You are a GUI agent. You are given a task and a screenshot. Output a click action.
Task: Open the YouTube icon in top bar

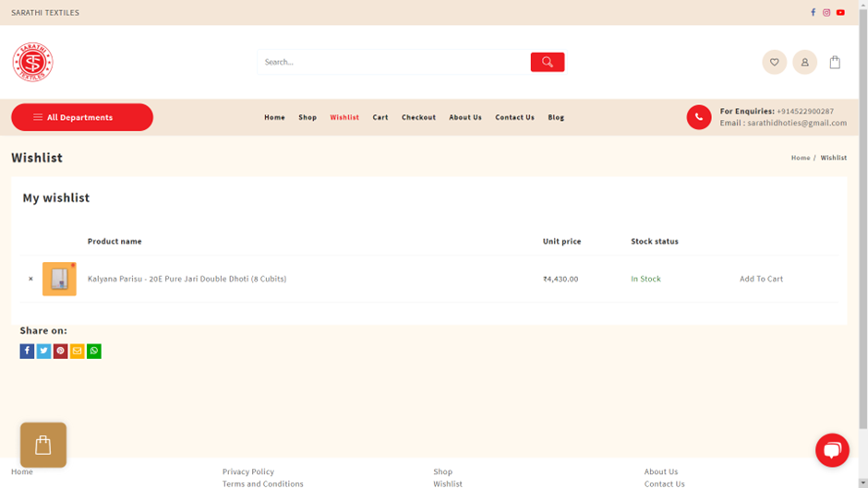[x=840, y=12]
